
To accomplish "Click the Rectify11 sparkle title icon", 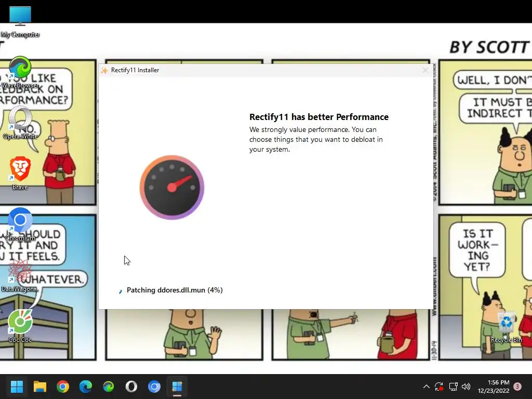I will (104, 70).
